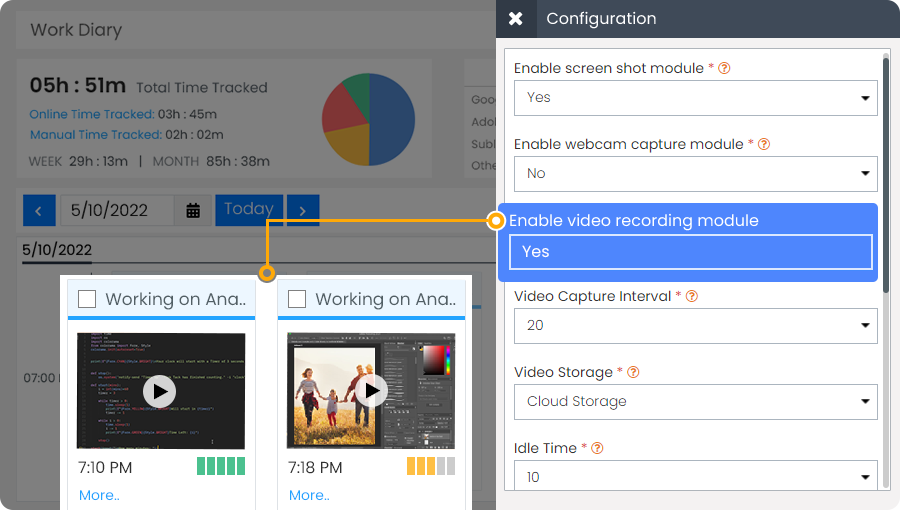Open More.. link under 7:10 PM video
This screenshot has width=900, height=510.
[99, 495]
